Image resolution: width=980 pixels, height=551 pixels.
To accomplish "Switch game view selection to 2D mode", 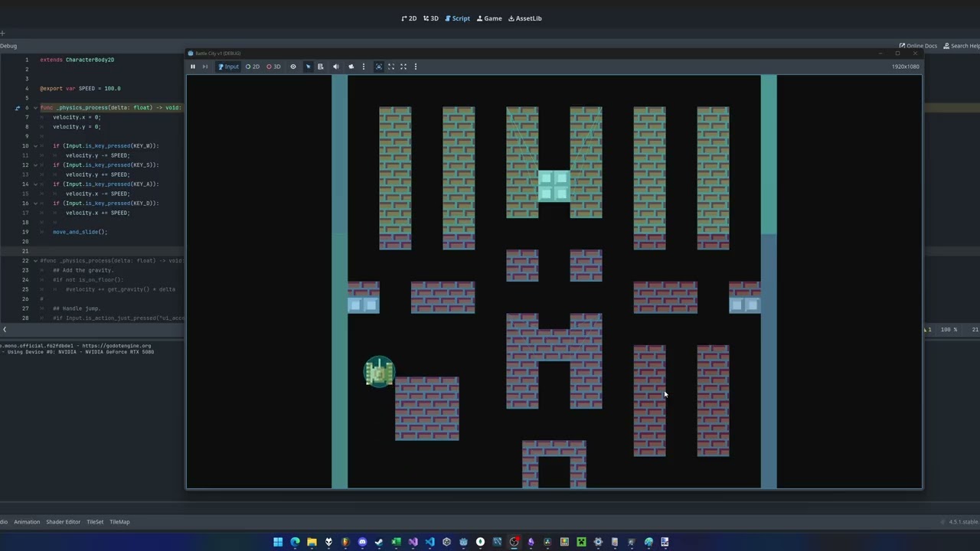I will 253,67.
